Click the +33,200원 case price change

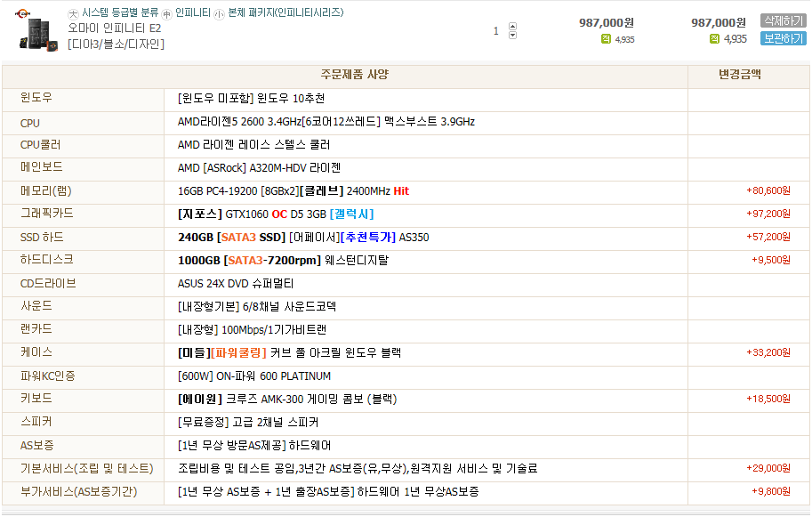768,352
